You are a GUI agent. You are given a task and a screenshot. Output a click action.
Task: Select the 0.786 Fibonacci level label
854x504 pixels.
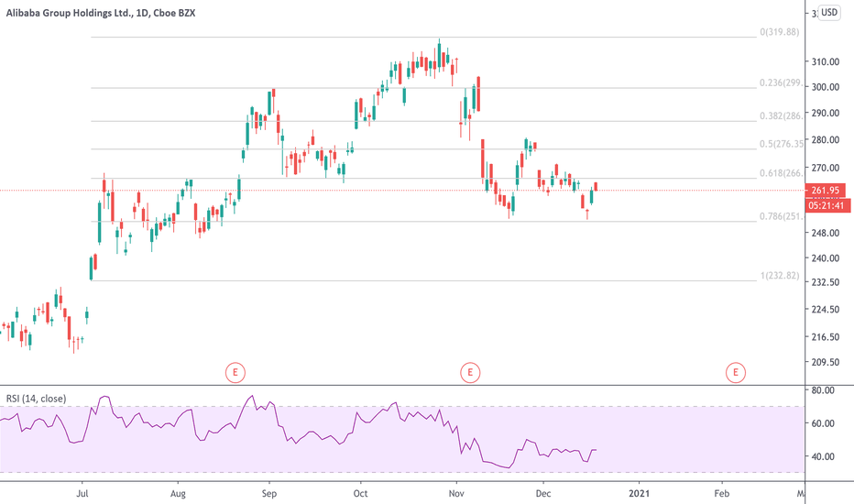pos(781,216)
